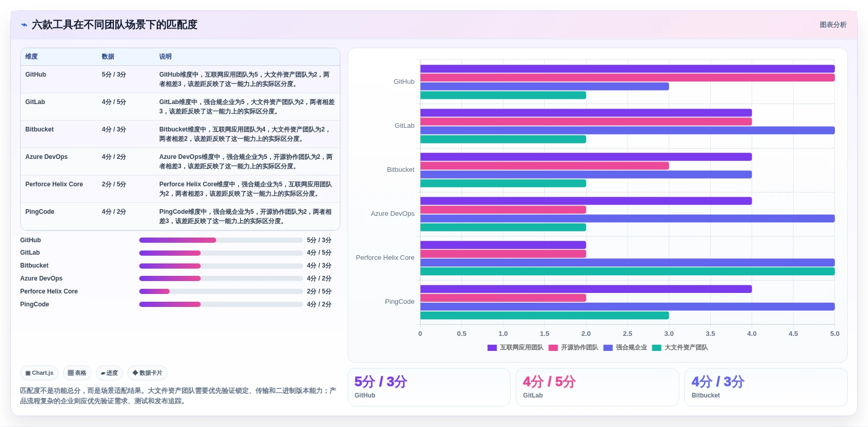868x427 pixels.
Task: Toggle 互联网应用团队 legend color swatch
Action: [492, 348]
